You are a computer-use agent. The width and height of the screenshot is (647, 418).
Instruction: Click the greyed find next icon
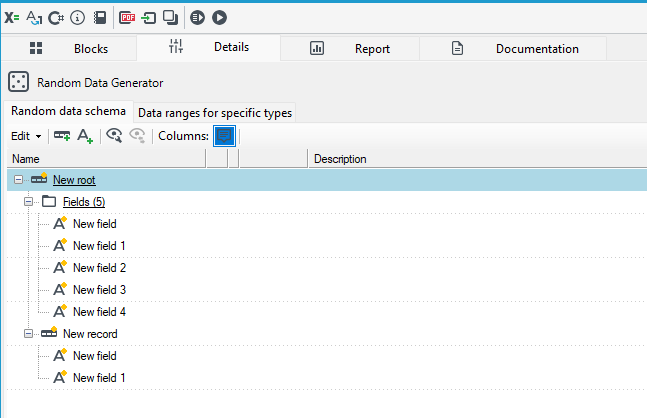coord(137,135)
